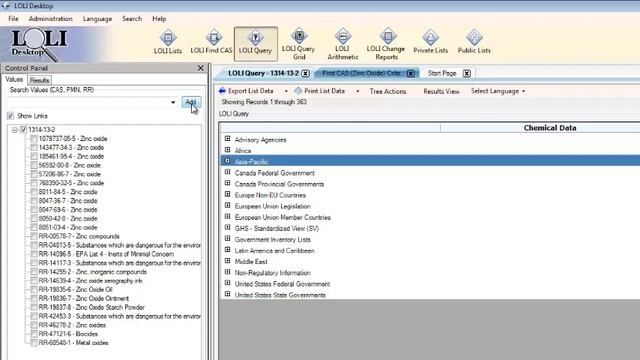The width and height of the screenshot is (640, 360).
Task: Close the LOLI Query - 1314-13-2 tab
Action: [x=305, y=73]
